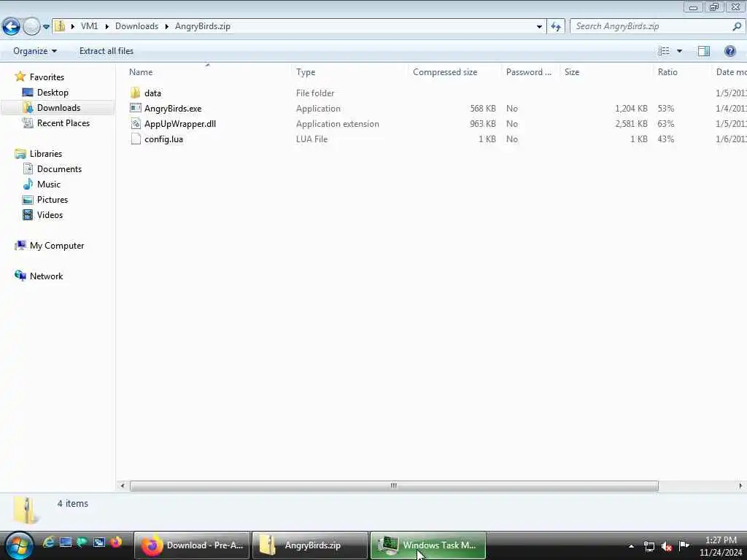Select the AngryBirds.exe application icon
747x560 pixels.
click(135, 108)
